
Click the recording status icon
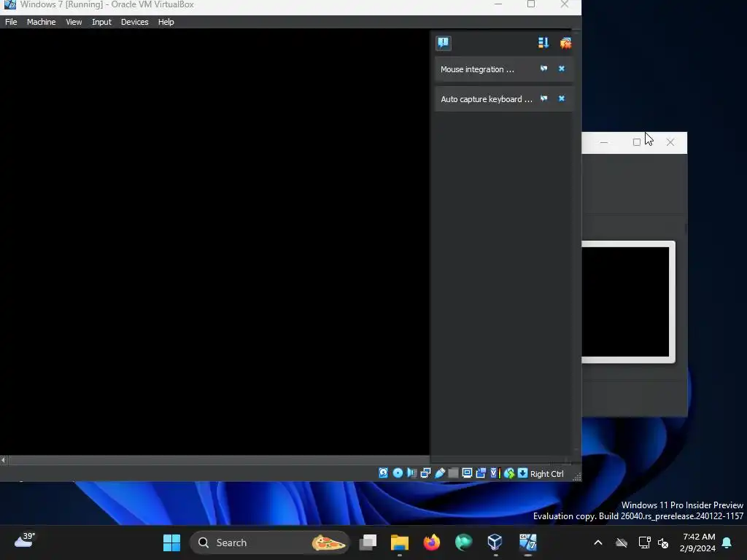(x=481, y=472)
